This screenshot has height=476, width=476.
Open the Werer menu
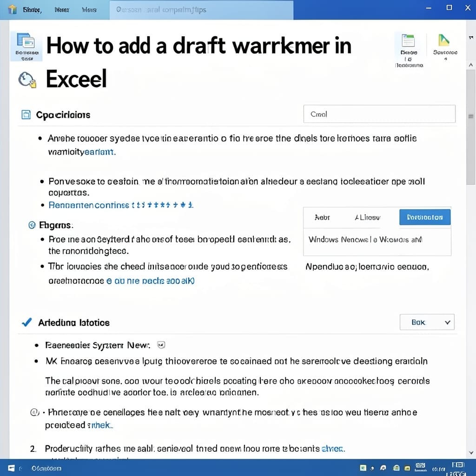[62, 10]
